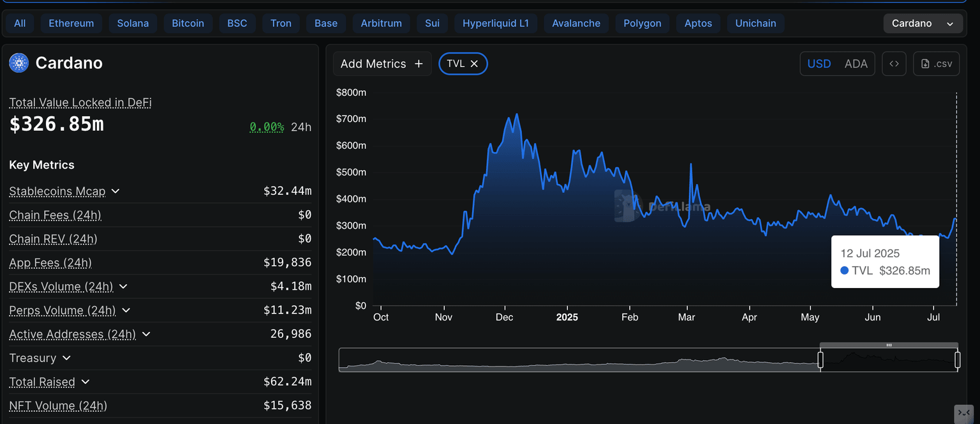This screenshot has height=424, width=980.
Task: Expand DEXs Volume (24h) details
Action: point(123,287)
